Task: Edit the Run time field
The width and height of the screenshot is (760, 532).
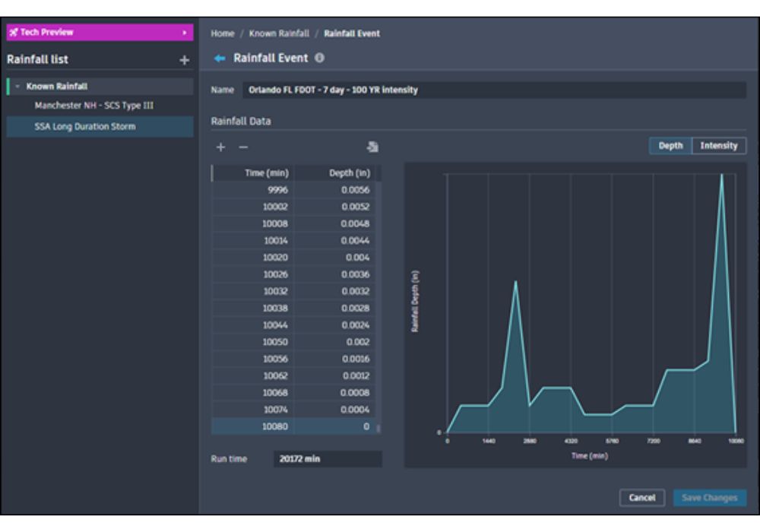Action: tap(327, 459)
